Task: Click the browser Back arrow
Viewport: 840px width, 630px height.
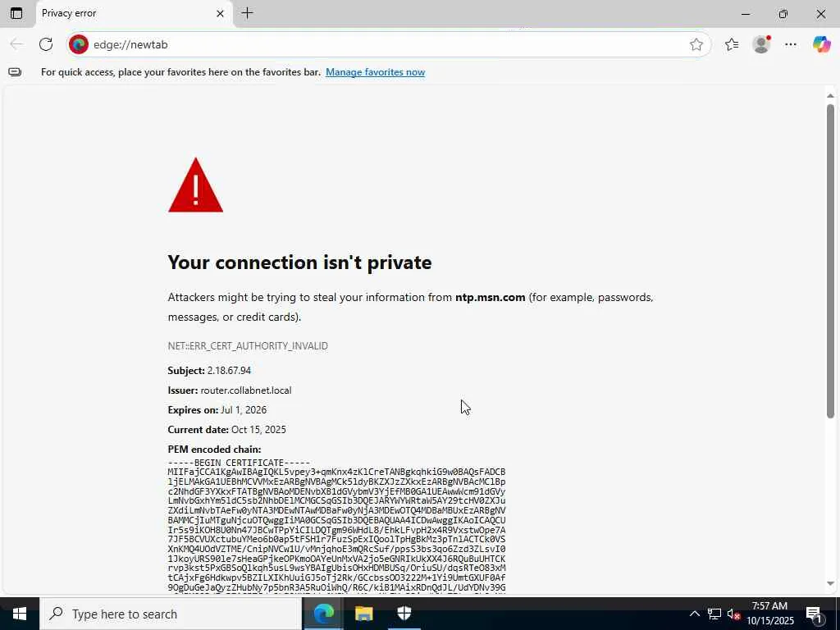Action: pyautogui.click(x=16, y=44)
